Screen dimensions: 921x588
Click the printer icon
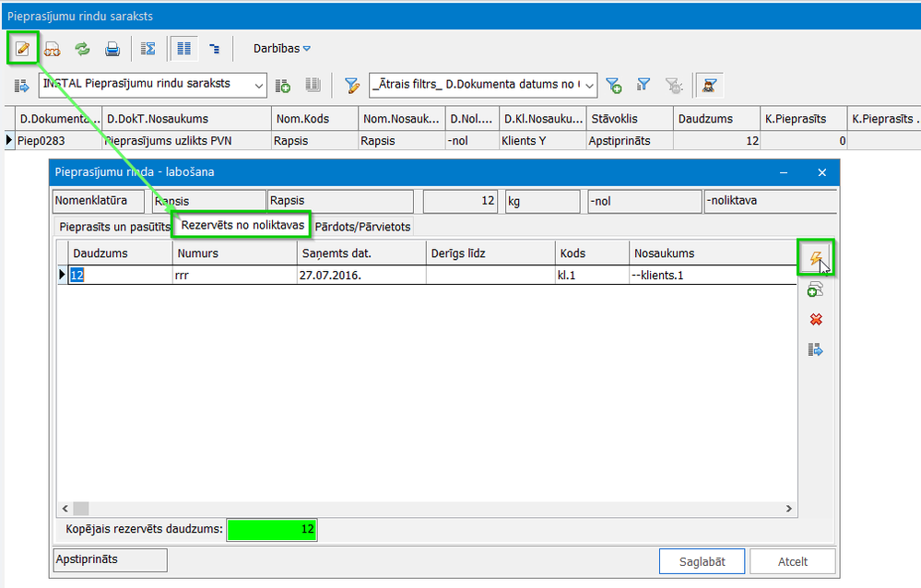112,48
